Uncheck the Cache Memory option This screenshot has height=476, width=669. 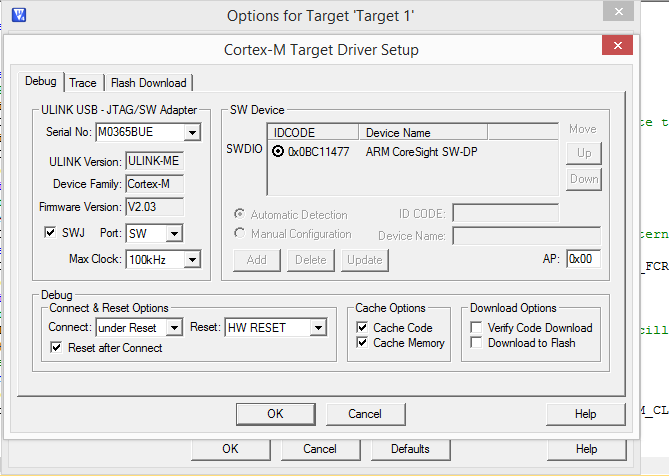tap(362, 342)
